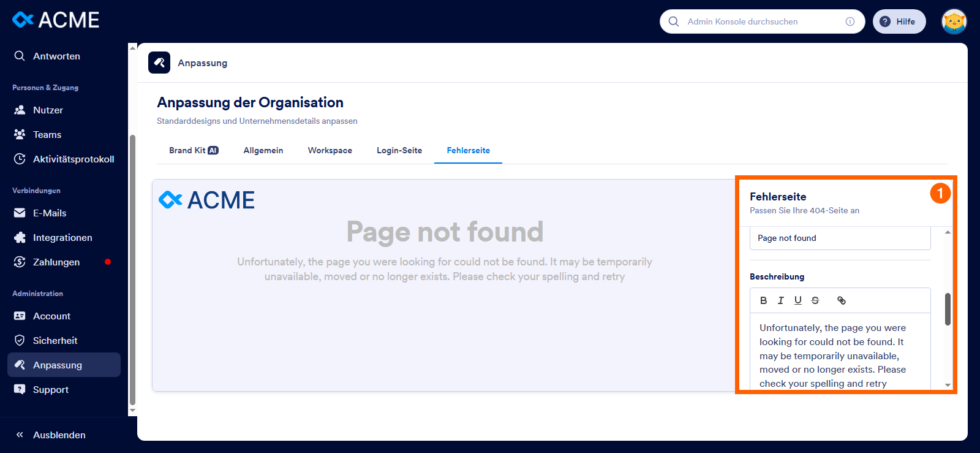The height and width of the screenshot is (453, 980).
Task: Click the search magnifier icon
Action: coord(674,21)
